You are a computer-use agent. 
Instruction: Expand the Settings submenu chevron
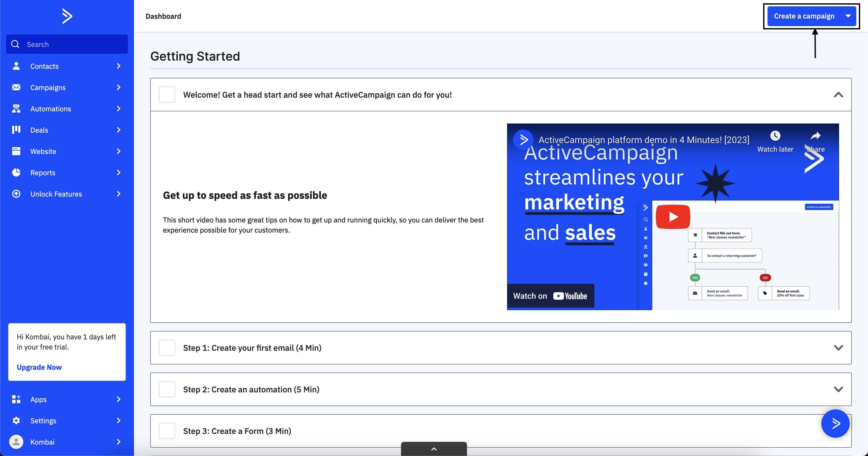119,420
